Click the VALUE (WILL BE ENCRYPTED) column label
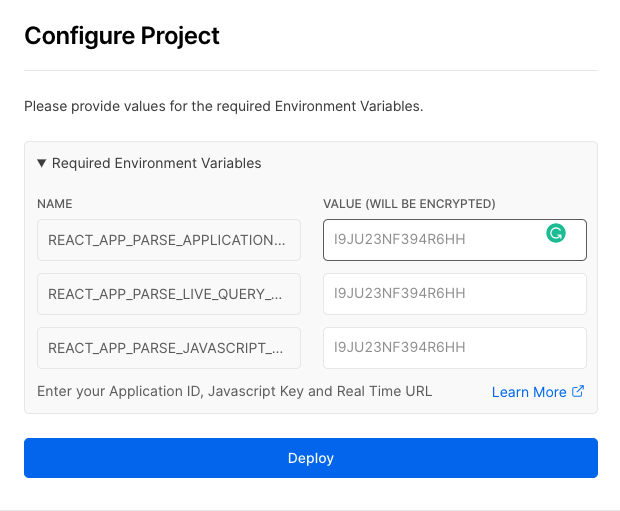This screenshot has height=511, width=620. (x=409, y=204)
